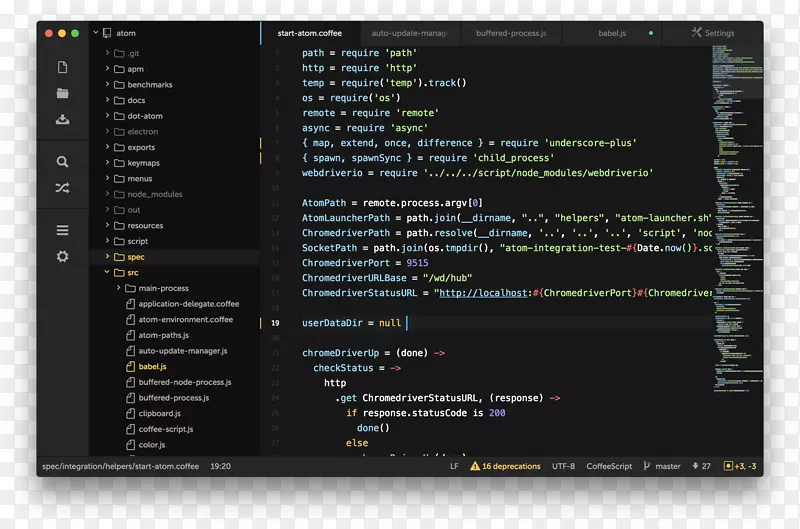Image resolution: width=800 pixels, height=529 pixels.
Task: Select the node_modules folder
Action: [155, 194]
